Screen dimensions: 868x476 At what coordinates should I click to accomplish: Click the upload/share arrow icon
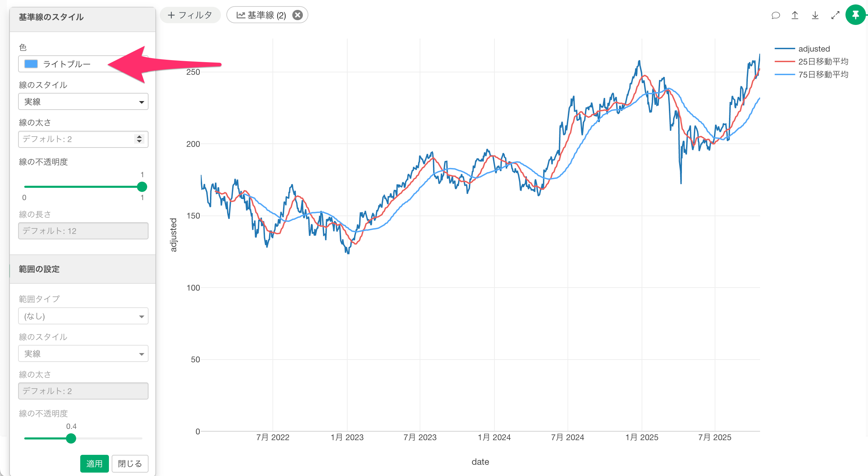click(x=795, y=15)
